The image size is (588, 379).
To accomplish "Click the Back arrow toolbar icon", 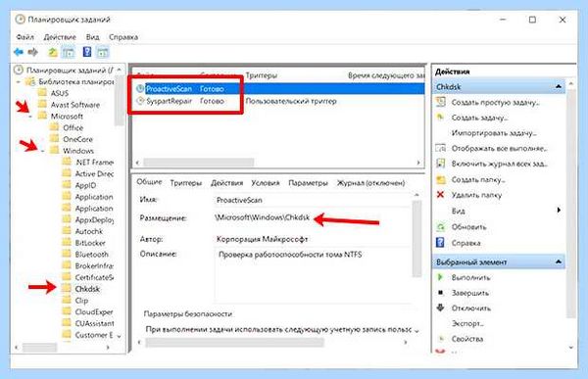I will pos(18,52).
